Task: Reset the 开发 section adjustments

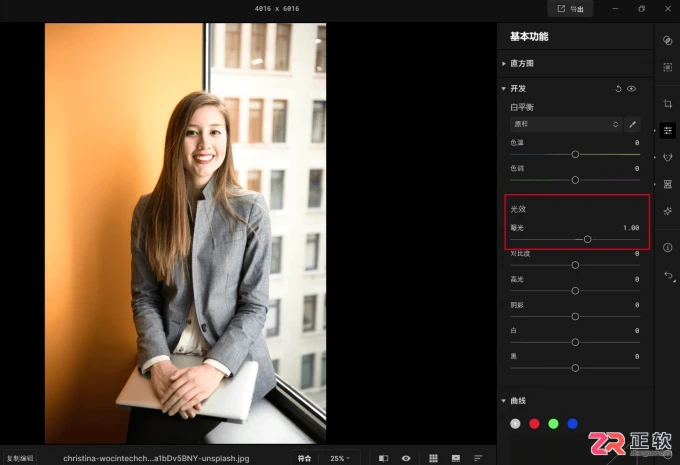Action: coord(618,89)
